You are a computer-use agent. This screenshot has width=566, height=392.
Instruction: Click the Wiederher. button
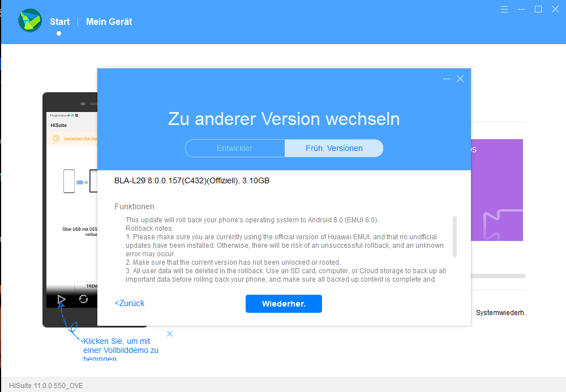click(x=284, y=304)
